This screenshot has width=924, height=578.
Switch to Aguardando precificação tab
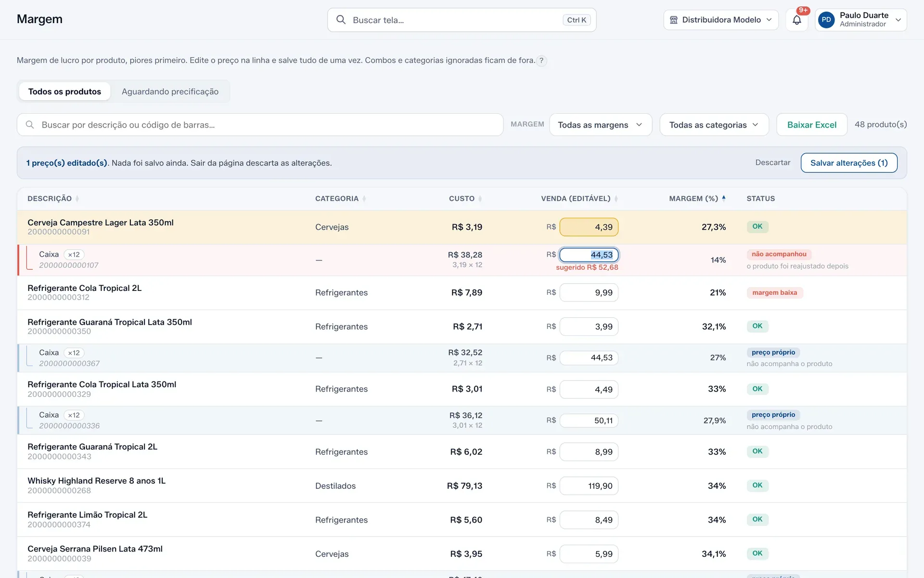[x=170, y=92]
